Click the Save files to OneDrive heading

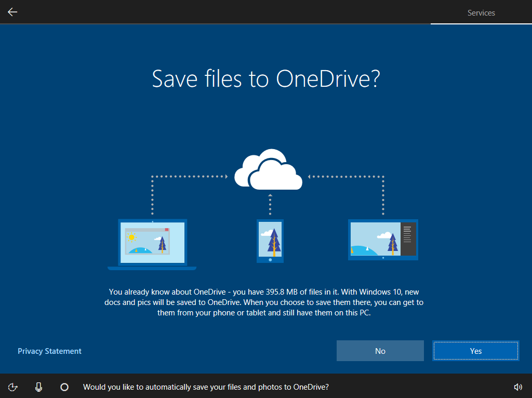265,79
